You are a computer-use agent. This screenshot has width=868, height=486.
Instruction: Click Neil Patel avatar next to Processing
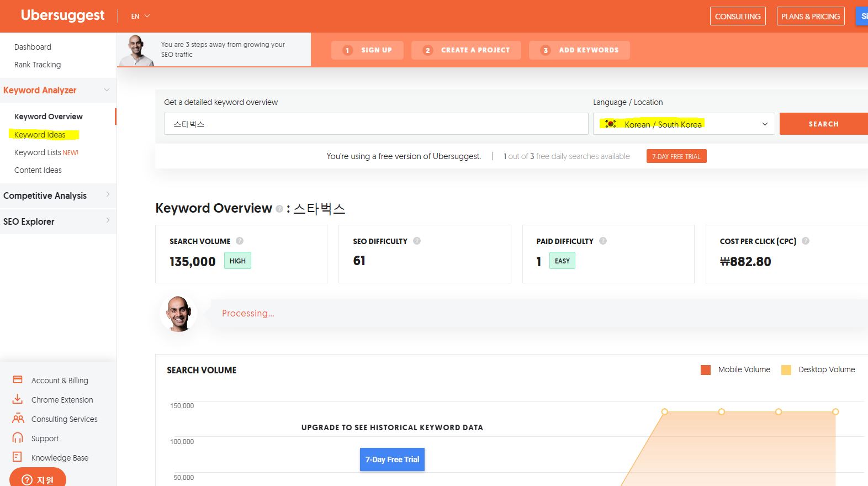coord(178,313)
